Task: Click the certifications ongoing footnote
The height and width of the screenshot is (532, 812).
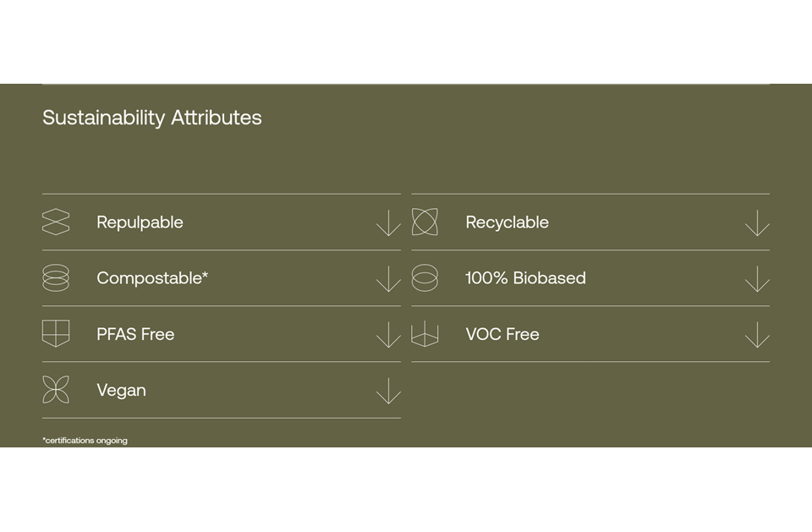Action: (85, 441)
